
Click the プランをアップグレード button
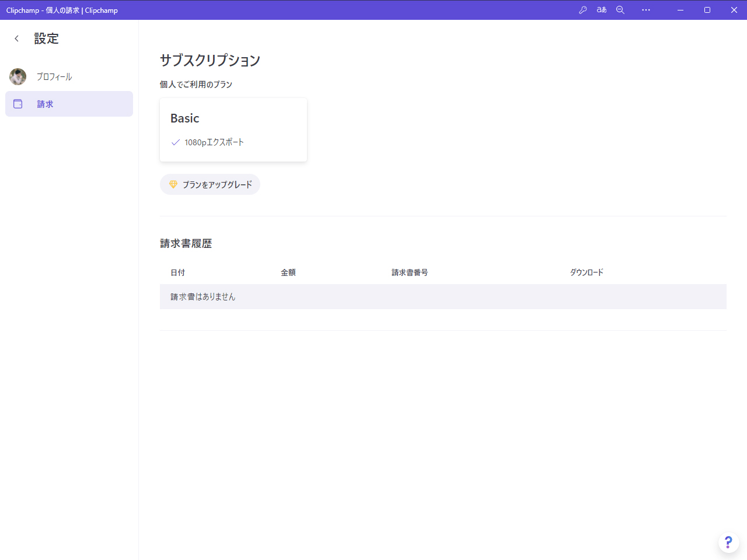point(210,184)
